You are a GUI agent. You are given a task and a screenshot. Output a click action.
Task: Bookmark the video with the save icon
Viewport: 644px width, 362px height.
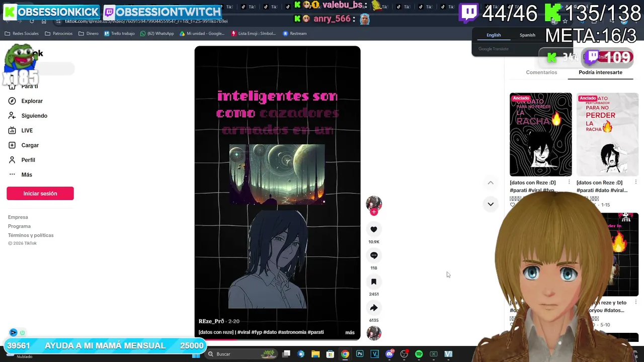pos(374,282)
